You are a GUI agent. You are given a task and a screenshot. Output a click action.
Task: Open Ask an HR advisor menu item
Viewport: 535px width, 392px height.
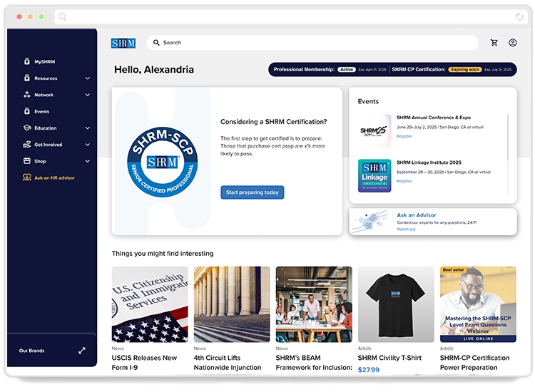(54, 177)
